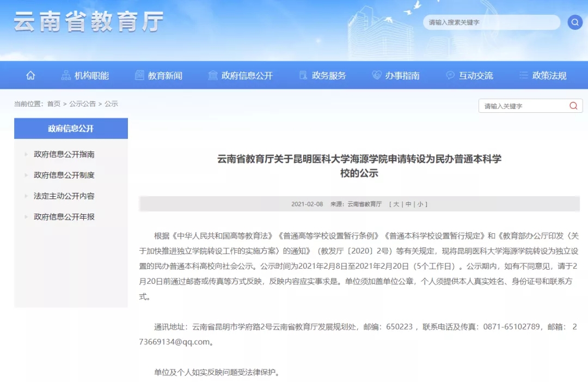The image size is (588, 382).
Task: Focus the header 请输入搜索关键字 search field
Action: (490, 22)
